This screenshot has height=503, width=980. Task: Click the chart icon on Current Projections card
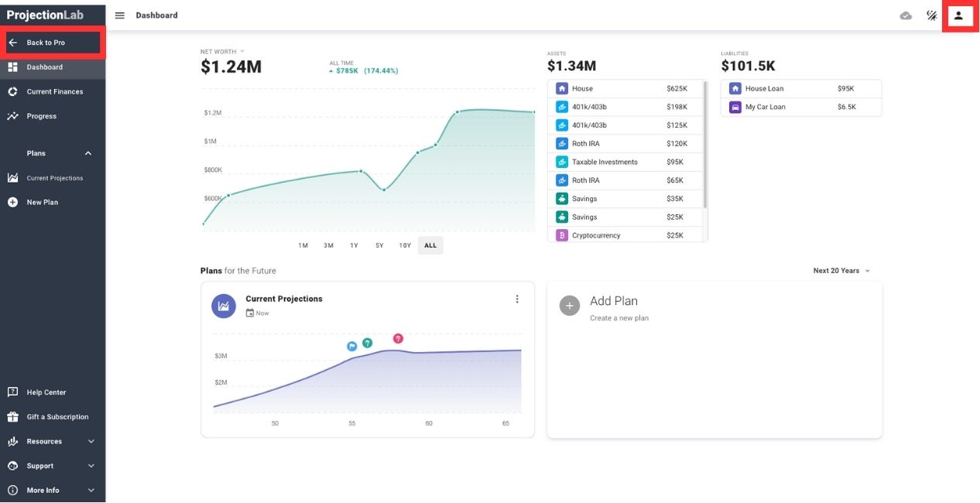[x=223, y=306]
